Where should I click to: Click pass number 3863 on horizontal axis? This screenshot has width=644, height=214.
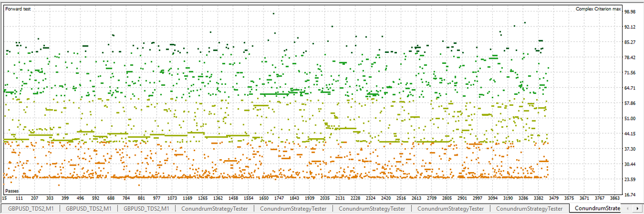[x=616, y=199]
